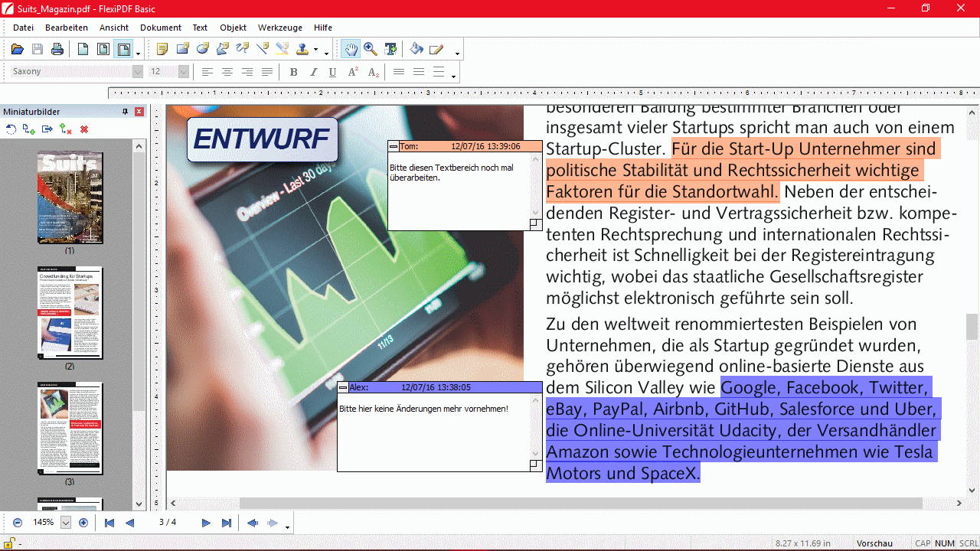Open the zoom percentage dropdown

65,523
